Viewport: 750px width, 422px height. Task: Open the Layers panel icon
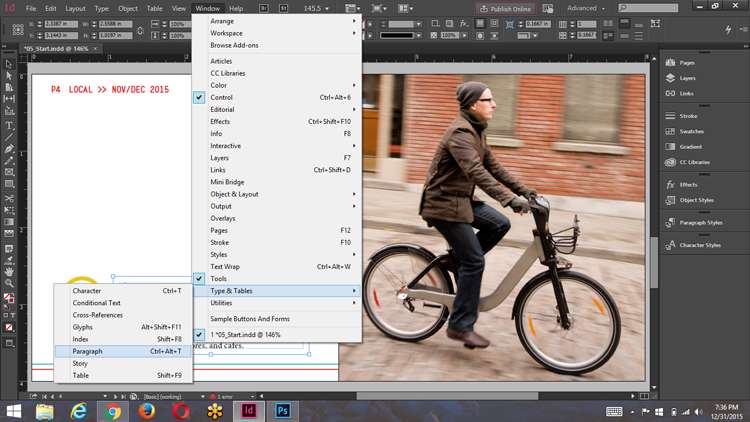681,78
